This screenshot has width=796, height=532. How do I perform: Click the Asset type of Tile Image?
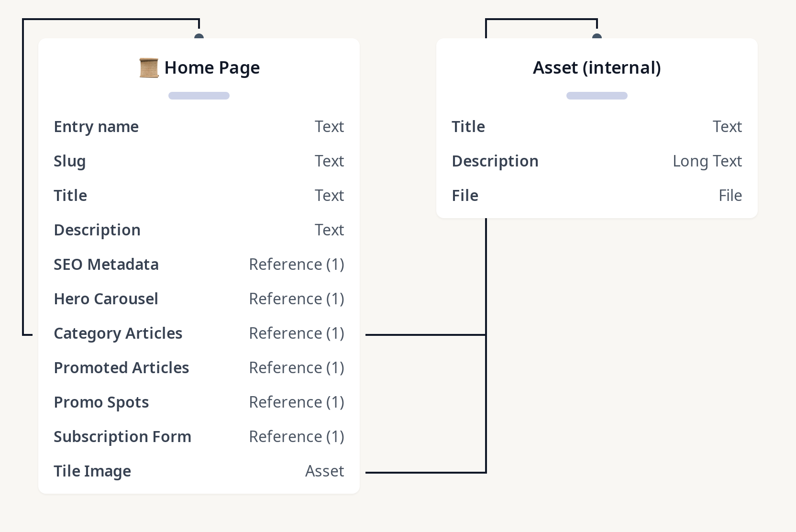(x=324, y=471)
